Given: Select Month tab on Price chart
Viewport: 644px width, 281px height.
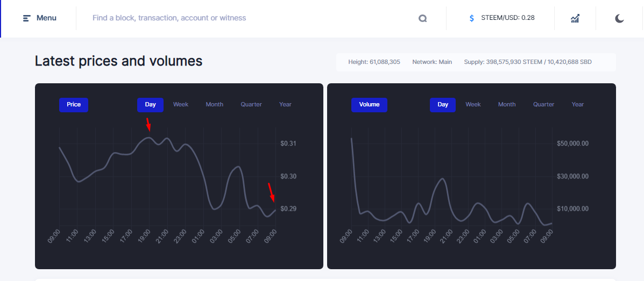Looking at the screenshot, I should point(214,105).
